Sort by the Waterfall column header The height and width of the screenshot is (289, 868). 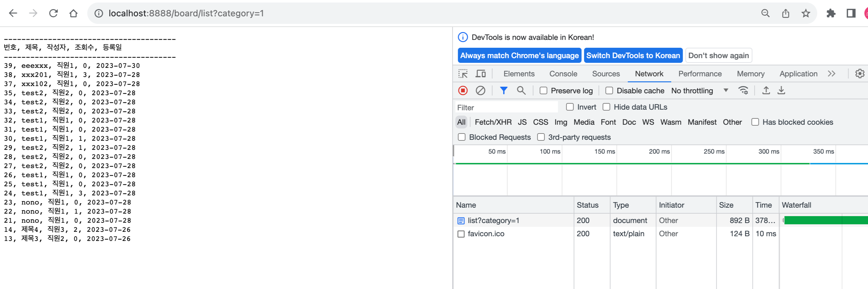pos(823,205)
